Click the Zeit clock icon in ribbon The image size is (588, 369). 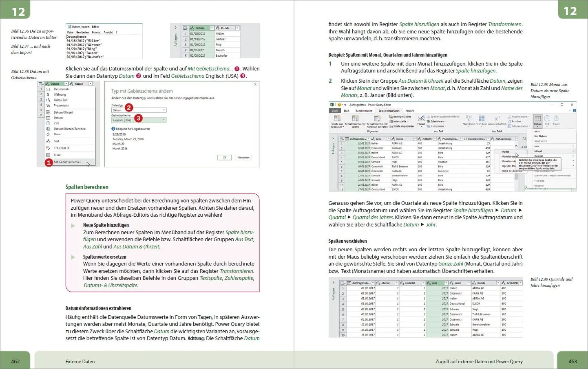(547, 119)
